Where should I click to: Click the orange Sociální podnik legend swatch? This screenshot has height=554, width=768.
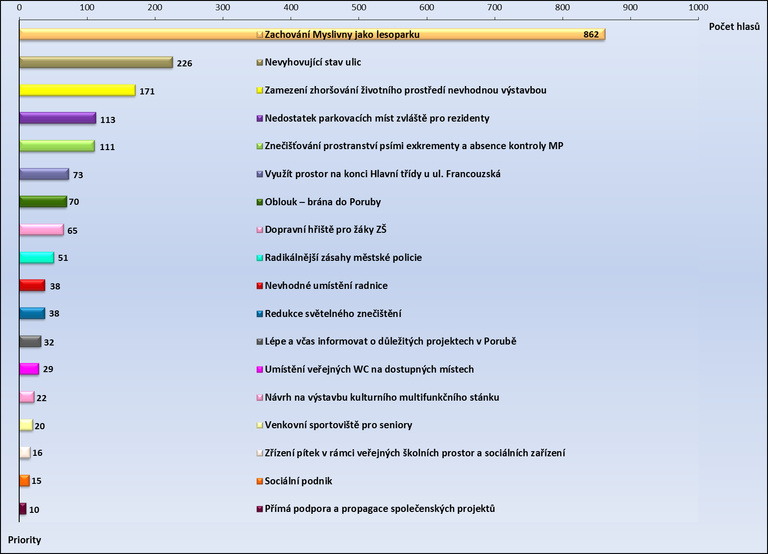tap(260, 482)
